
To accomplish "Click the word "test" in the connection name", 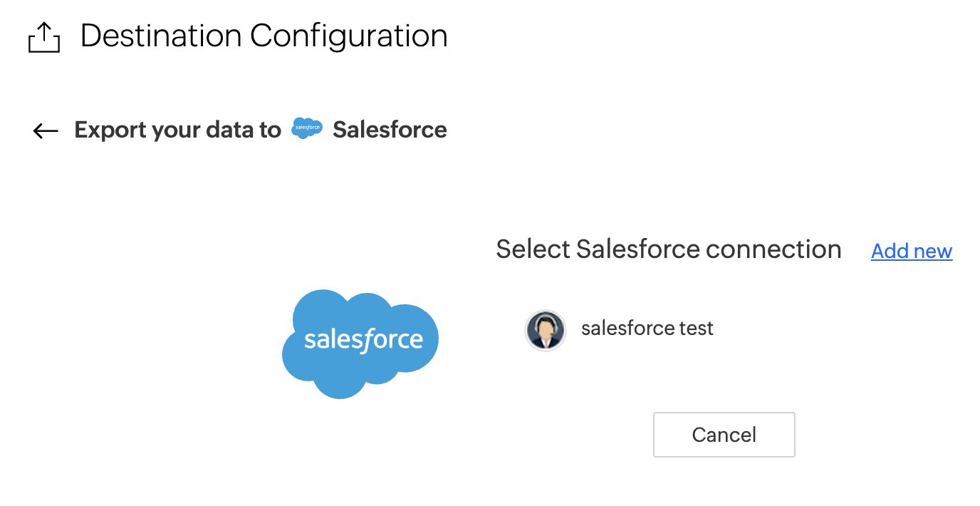I will click(697, 329).
